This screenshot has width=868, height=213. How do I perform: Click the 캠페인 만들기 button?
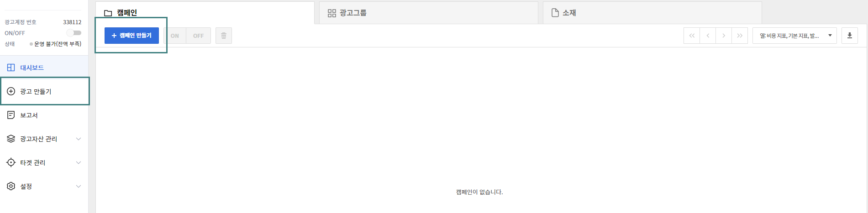click(x=132, y=36)
